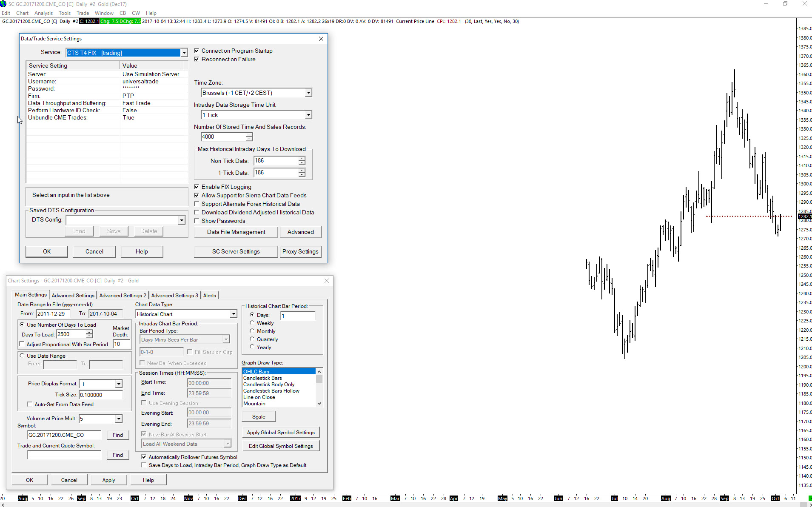Select Monthly historical bar period
Viewport: 812px width, 507px height.
(252, 331)
